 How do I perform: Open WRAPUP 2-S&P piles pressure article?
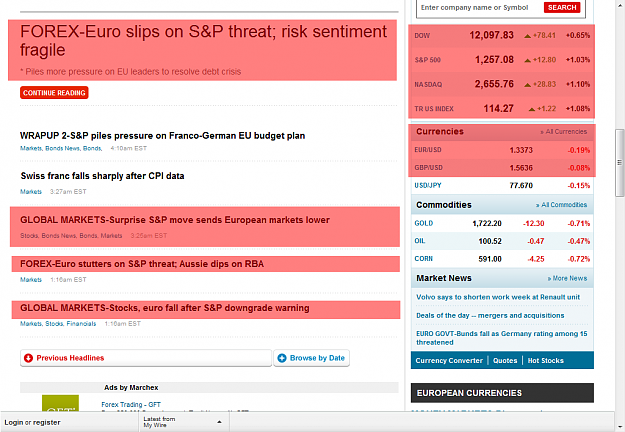tap(162, 136)
